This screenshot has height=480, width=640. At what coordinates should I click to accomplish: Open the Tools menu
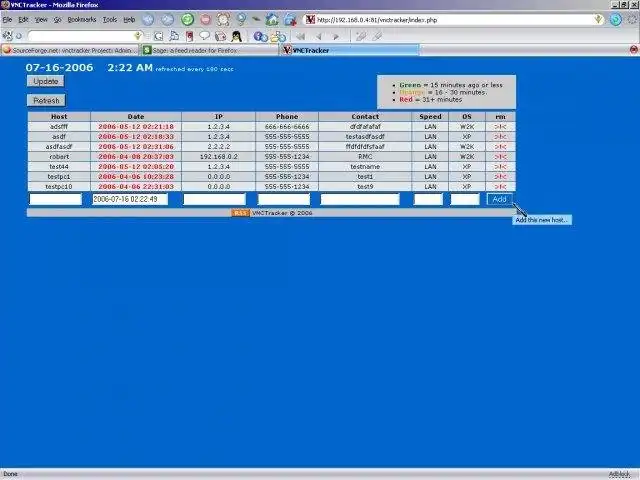tap(109, 20)
